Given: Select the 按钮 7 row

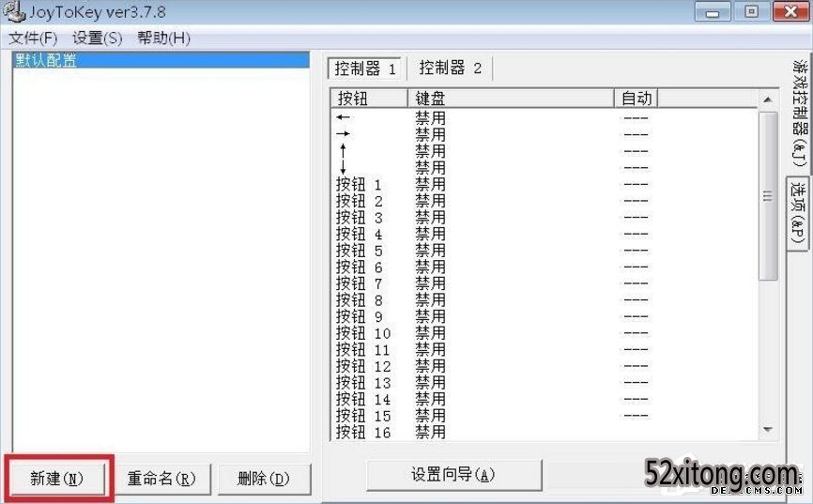Looking at the screenshot, I should pos(544,283).
